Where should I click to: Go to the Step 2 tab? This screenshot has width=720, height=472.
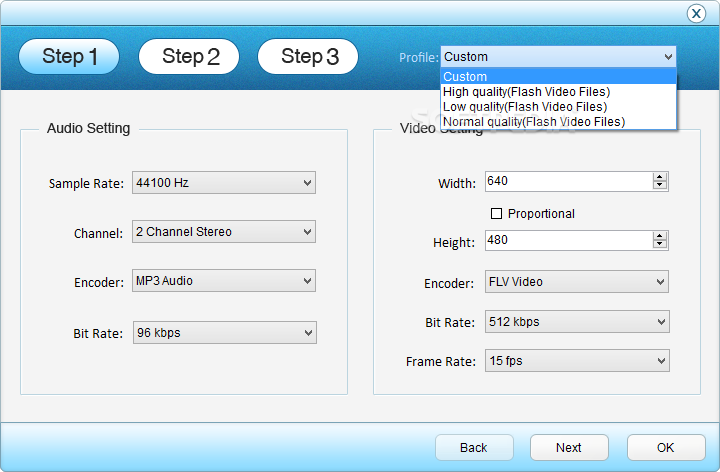pyautogui.click(x=189, y=57)
